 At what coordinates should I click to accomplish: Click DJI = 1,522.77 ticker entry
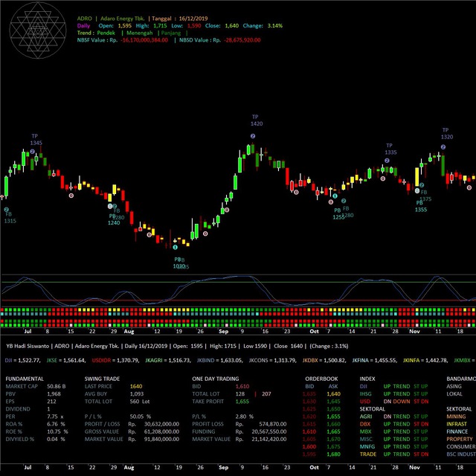click(x=22, y=360)
